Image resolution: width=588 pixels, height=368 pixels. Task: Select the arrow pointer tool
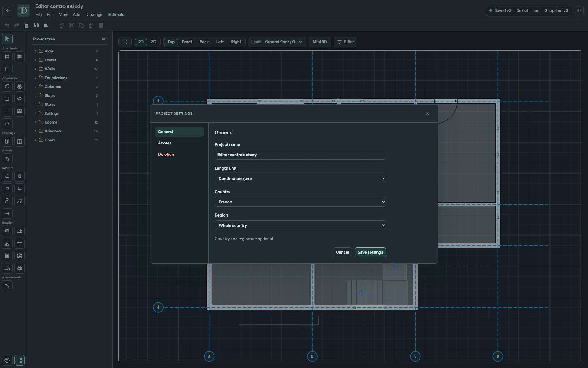pos(7,39)
